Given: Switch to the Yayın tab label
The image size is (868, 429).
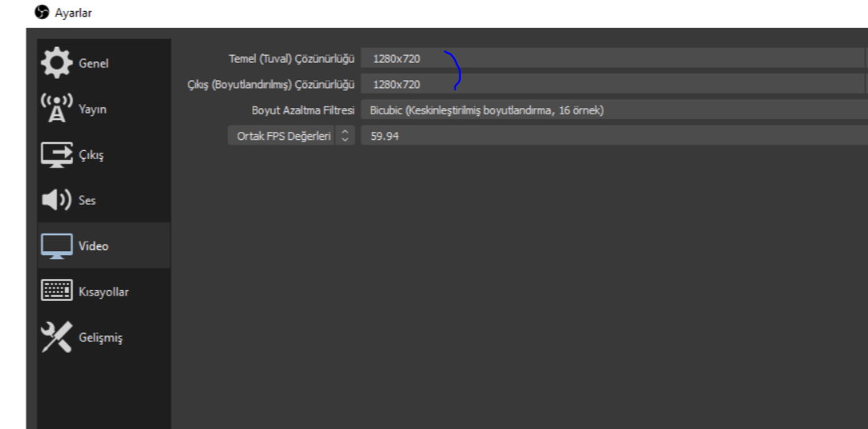Looking at the screenshot, I should point(92,110).
